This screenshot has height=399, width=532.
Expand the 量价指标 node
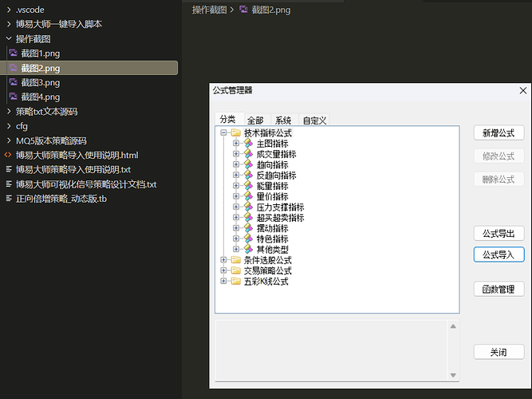(236, 196)
